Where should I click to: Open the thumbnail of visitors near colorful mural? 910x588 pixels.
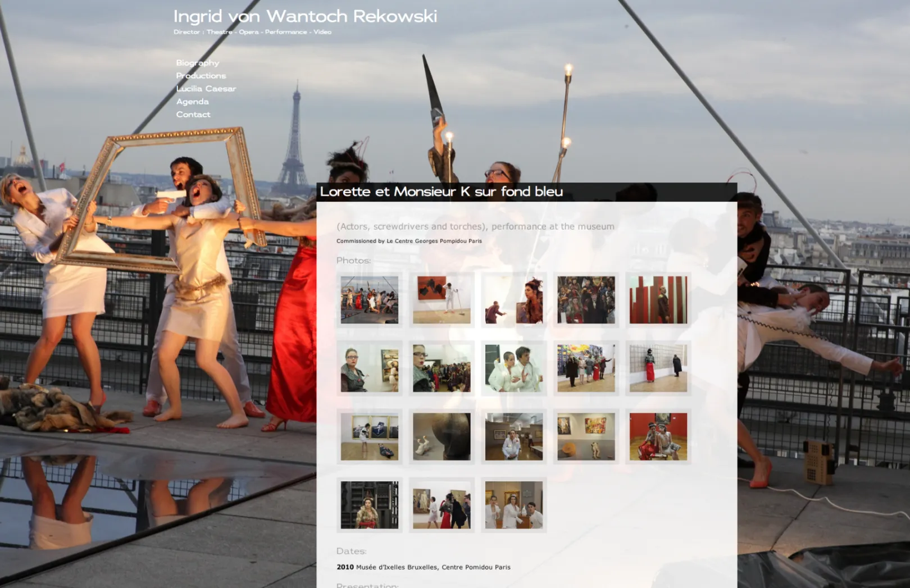586,368
